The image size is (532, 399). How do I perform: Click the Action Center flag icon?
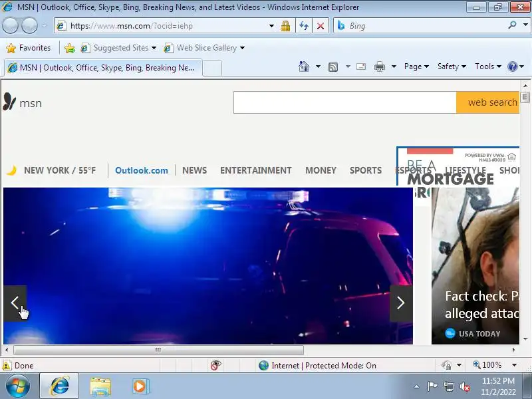(x=432, y=386)
